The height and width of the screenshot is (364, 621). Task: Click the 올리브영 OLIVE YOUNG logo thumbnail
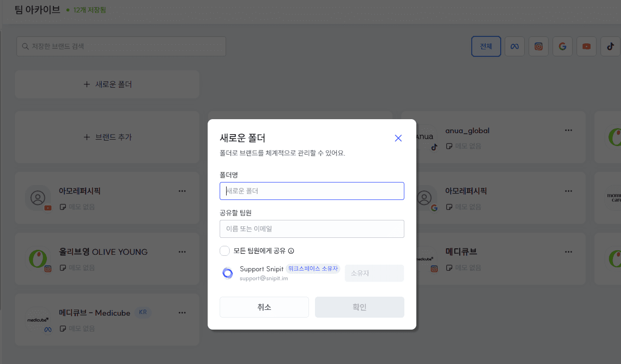(38, 259)
